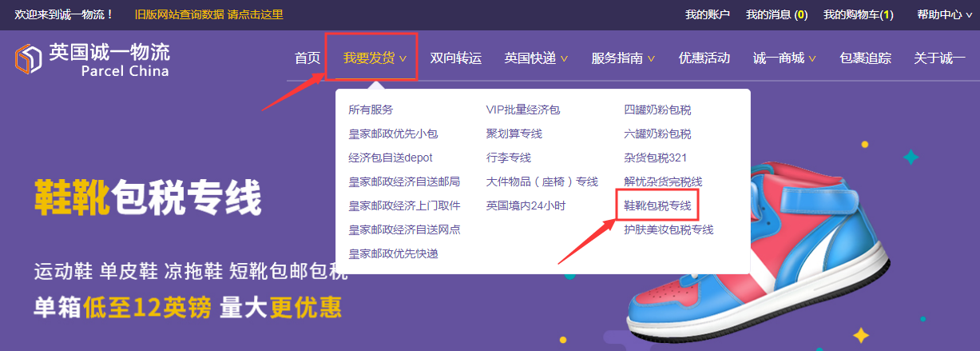Open 优惠活动 navigation item

704,58
